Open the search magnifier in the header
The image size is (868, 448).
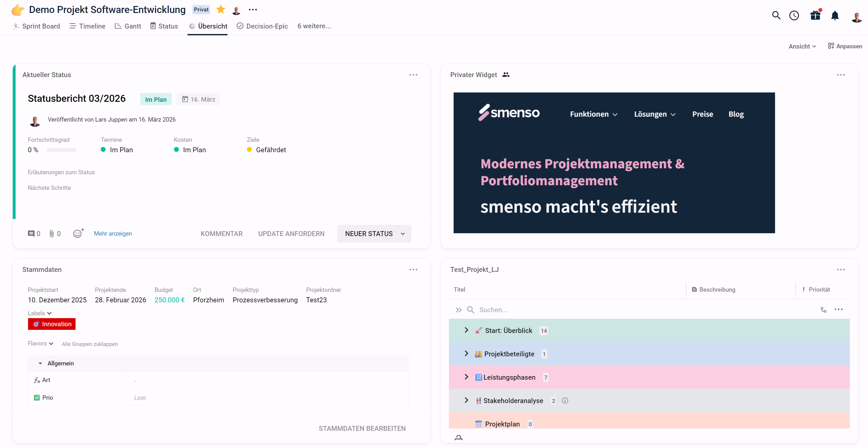776,16
